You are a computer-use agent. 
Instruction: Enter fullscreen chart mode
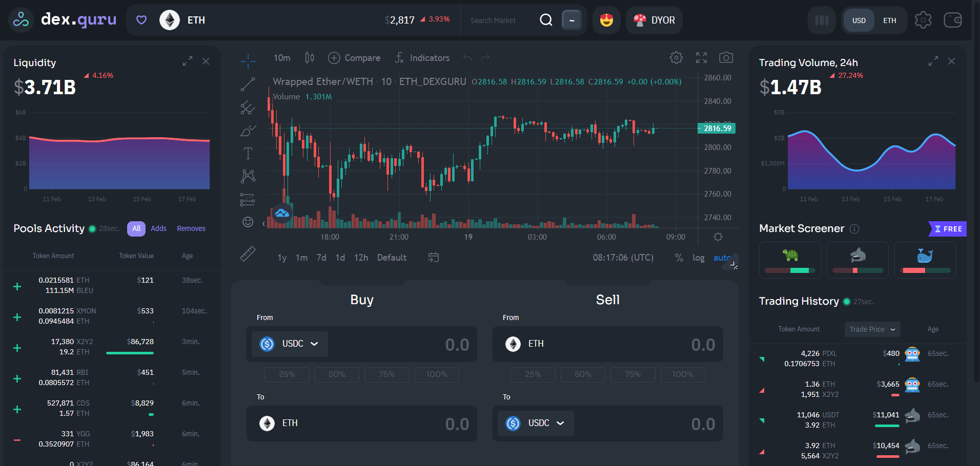(x=701, y=57)
